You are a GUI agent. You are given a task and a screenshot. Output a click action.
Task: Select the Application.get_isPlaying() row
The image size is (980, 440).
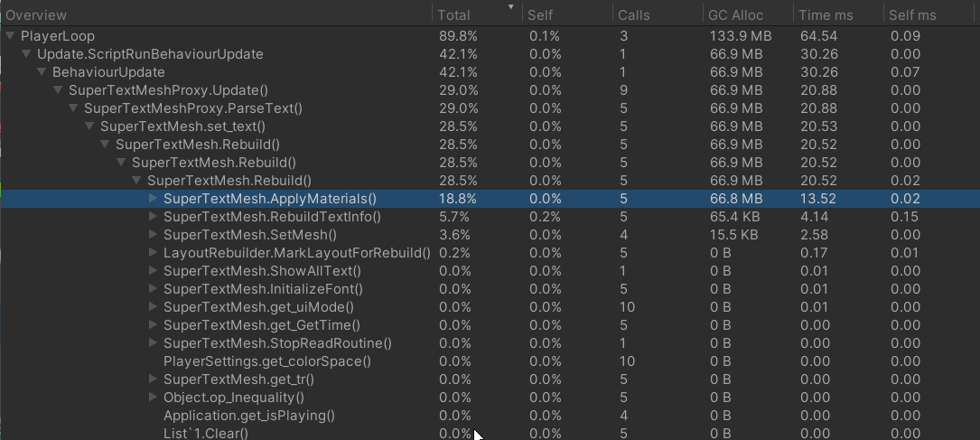coord(490,417)
